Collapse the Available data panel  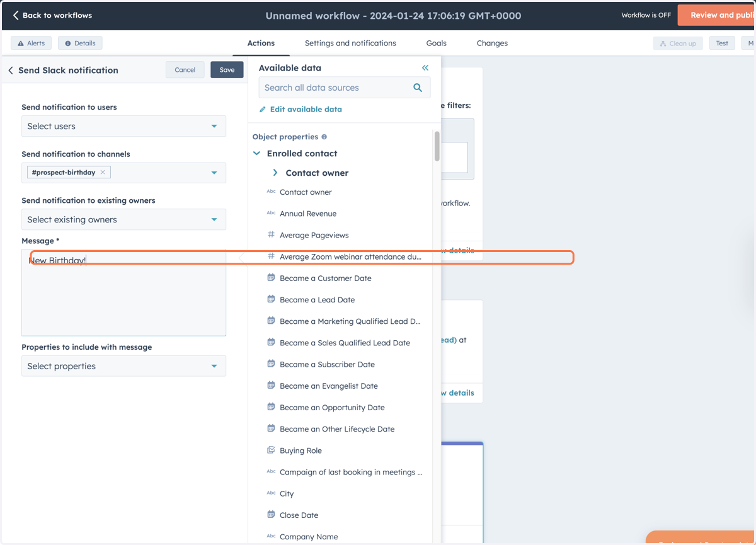click(x=425, y=67)
